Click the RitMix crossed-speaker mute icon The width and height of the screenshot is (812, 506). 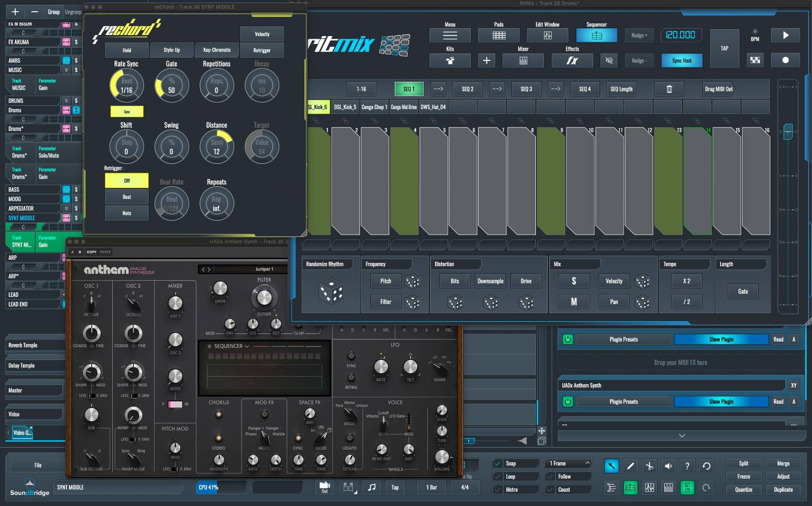[609, 60]
